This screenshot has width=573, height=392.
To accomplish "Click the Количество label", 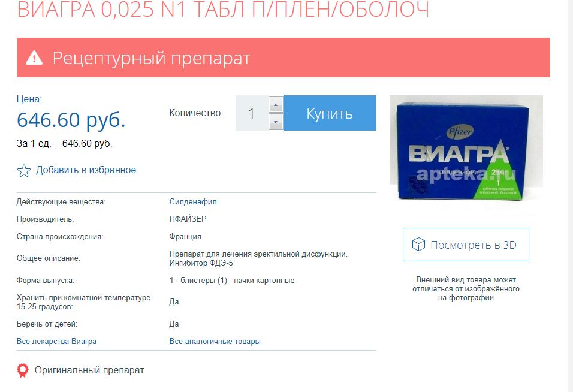I will (x=196, y=113).
